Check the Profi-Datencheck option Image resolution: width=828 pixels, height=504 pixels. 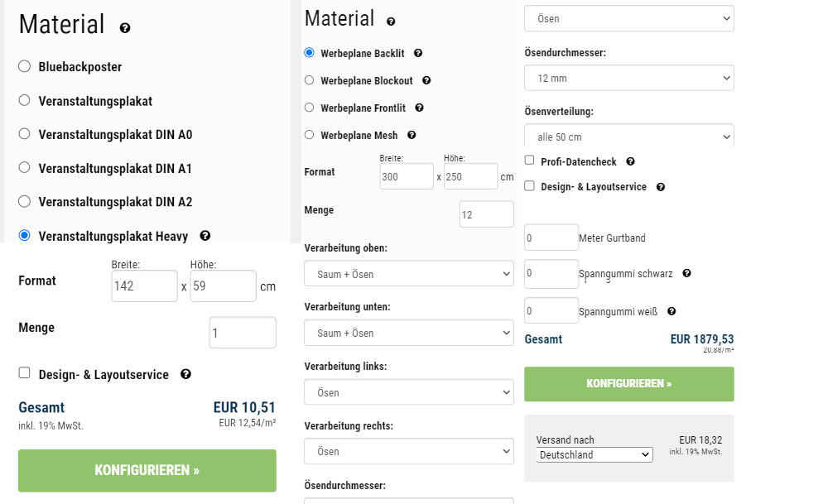[528, 161]
